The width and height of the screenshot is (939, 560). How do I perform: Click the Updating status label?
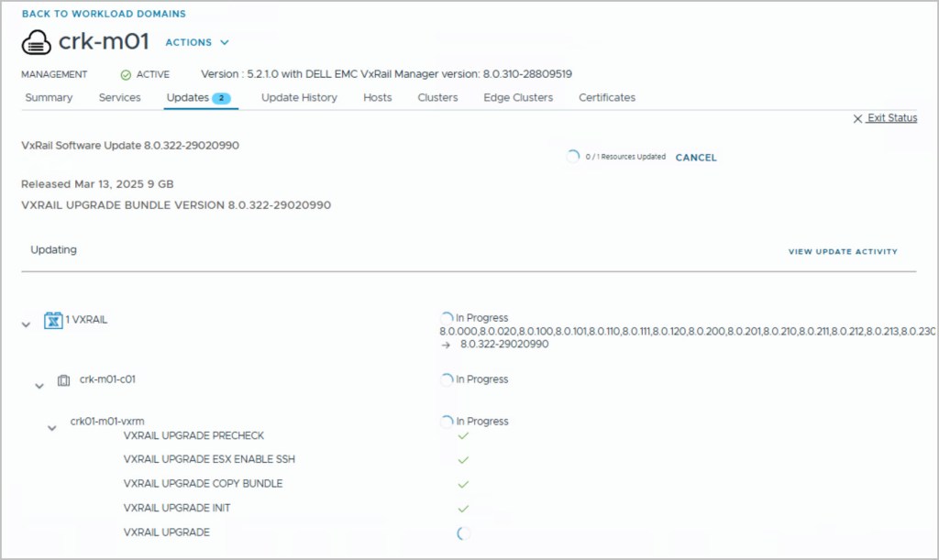(54, 249)
